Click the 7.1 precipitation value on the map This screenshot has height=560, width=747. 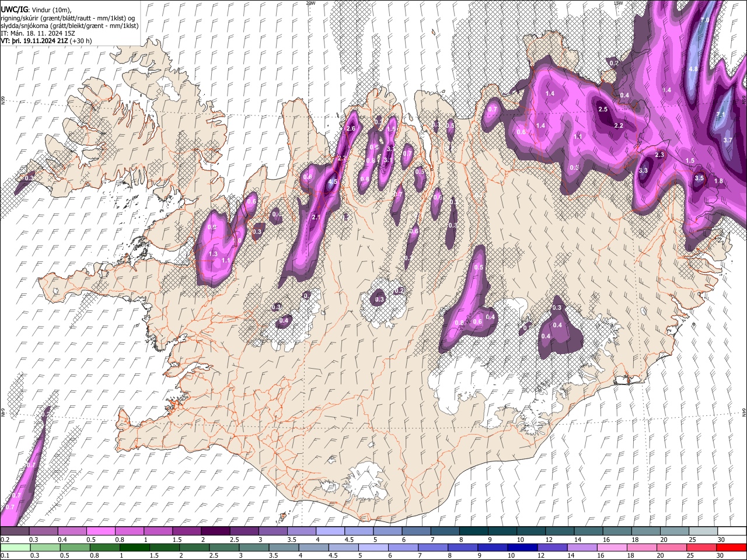[x=721, y=115]
